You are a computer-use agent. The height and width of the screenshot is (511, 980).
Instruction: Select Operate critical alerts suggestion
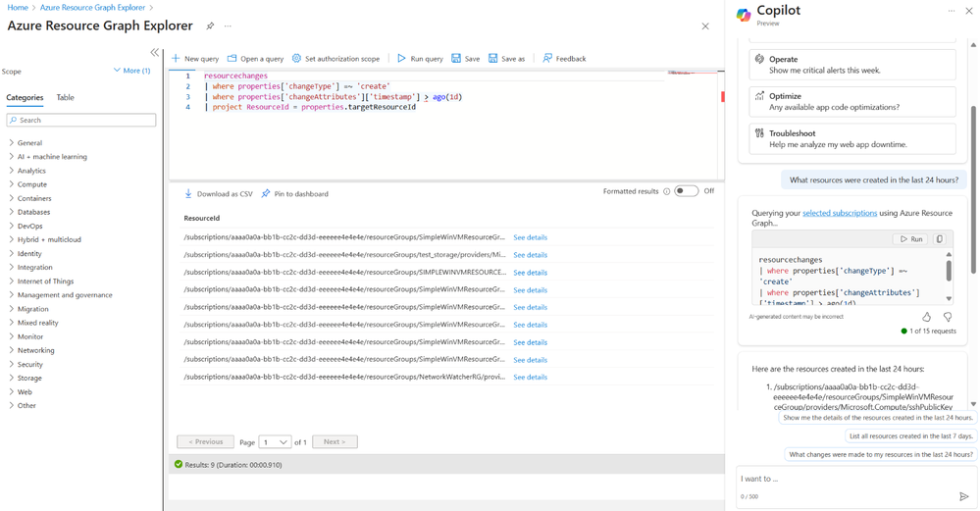point(852,65)
